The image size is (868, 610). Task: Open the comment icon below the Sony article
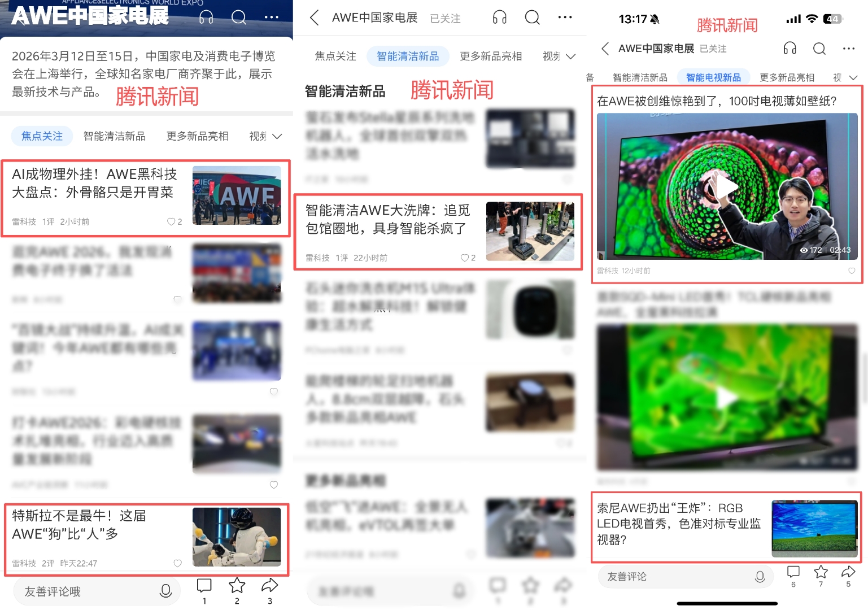(x=793, y=573)
